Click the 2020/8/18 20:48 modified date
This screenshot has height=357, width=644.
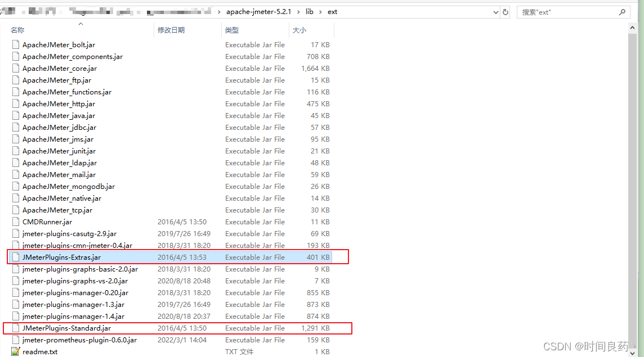[184, 281]
